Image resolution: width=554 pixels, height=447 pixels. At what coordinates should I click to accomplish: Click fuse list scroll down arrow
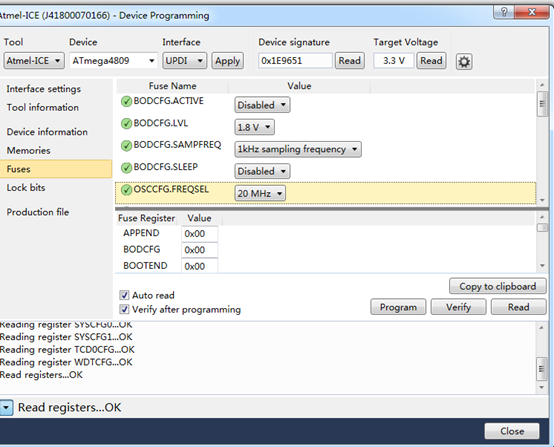pos(542,200)
